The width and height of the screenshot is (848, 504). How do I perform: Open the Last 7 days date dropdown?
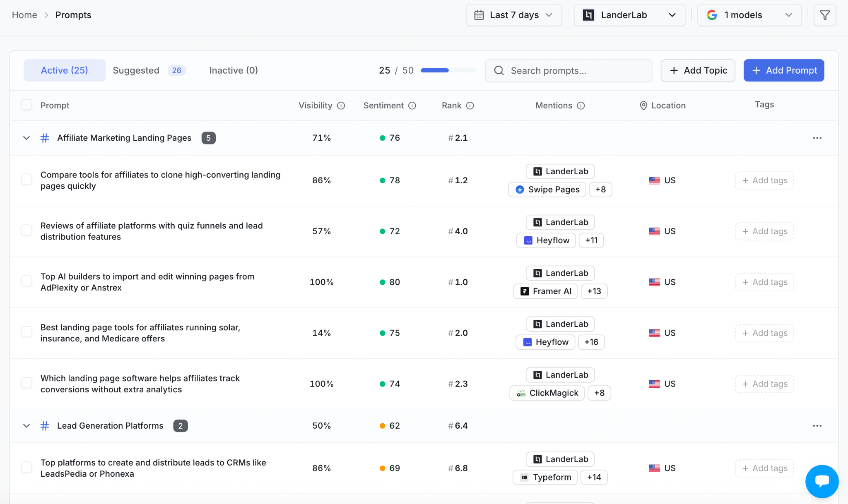(513, 15)
